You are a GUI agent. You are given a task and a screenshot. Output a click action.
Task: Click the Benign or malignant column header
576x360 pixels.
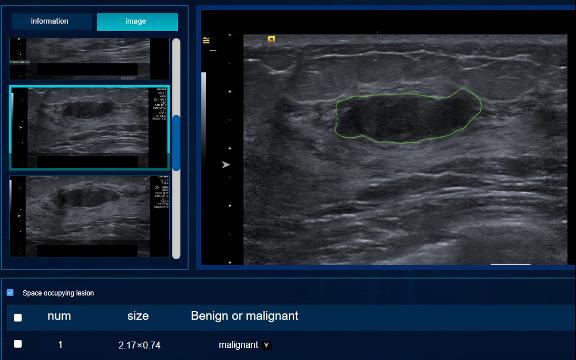(245, 316)
